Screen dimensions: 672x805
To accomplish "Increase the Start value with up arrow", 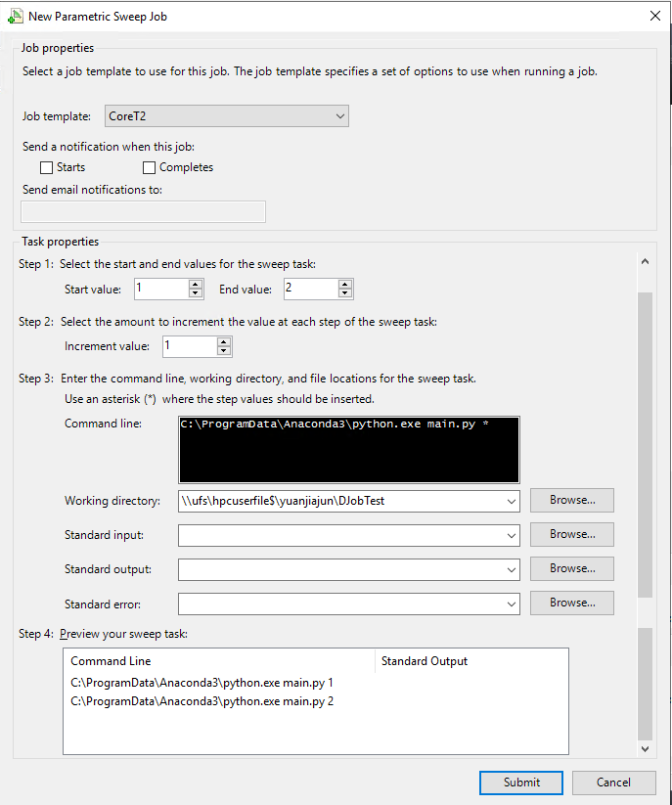I will click(196, 284).
